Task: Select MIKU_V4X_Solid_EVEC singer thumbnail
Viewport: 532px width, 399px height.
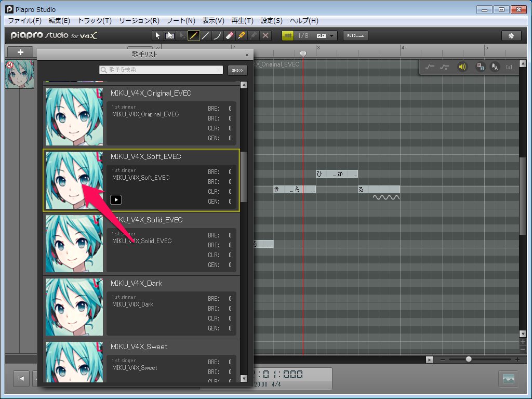Action: [74, 244]
